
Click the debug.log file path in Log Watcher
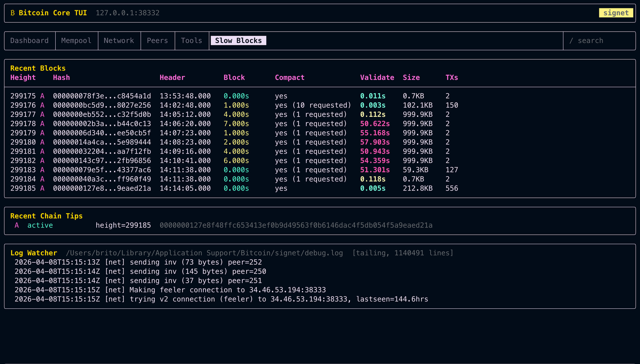[x=204, y=253]
